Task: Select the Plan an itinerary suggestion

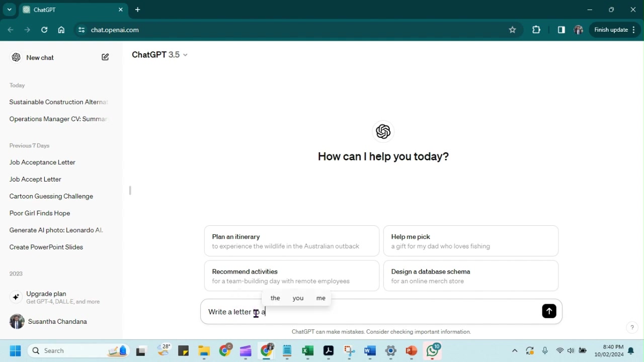Action: click(292, 241)
